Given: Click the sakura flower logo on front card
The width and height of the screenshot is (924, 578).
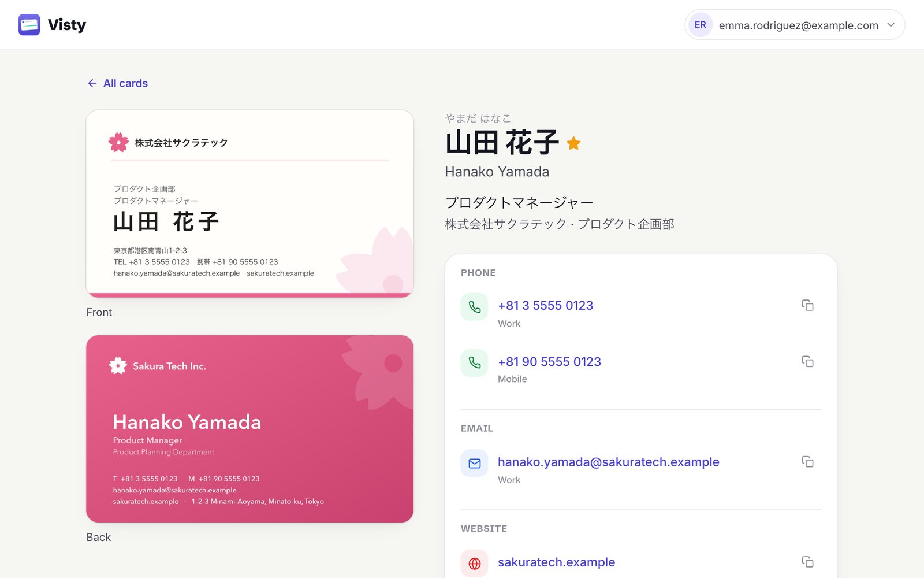Looking at the screenshot, I should point(118,142).
